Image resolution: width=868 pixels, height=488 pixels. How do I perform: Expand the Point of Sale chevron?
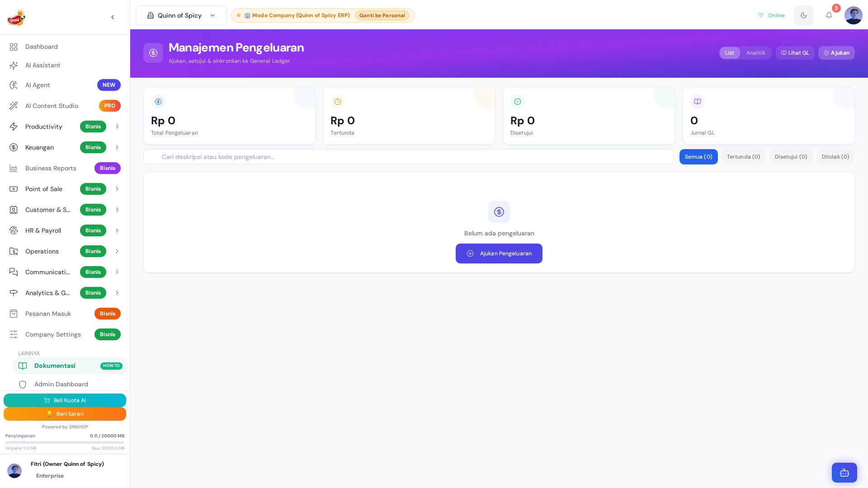pyautogui.click(x=117, y=189)
